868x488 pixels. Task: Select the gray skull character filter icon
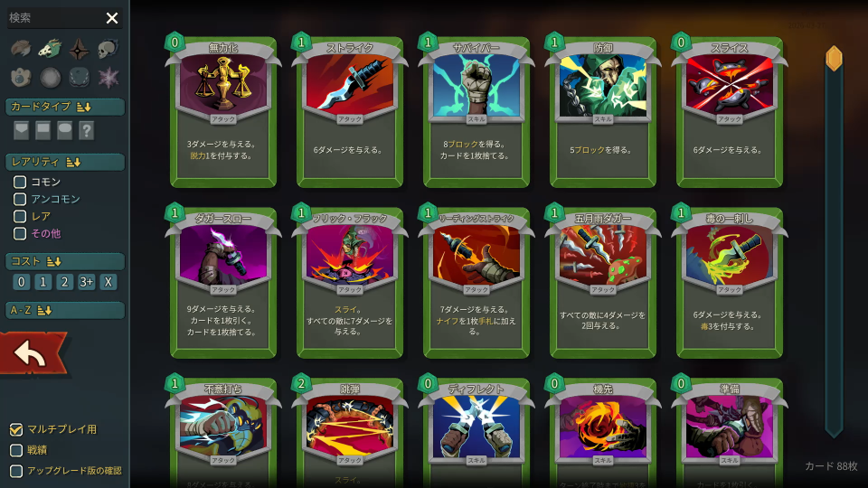pos(108,49)
